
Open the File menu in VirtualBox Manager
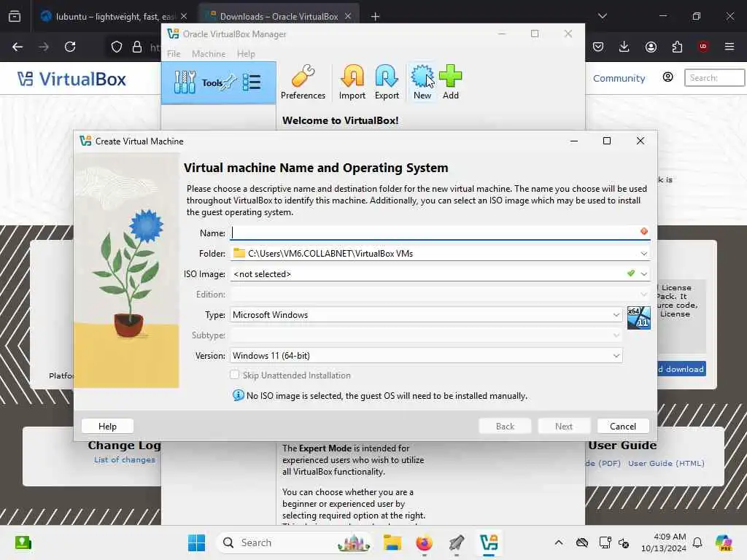pyautogui.click(x=174, y=54)
